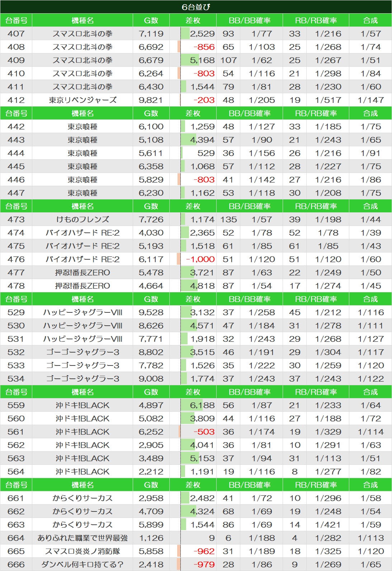Screen dimensions: 392x571
Task: Click the 4,324 difference value in row 662
Action: click(202, 511)
